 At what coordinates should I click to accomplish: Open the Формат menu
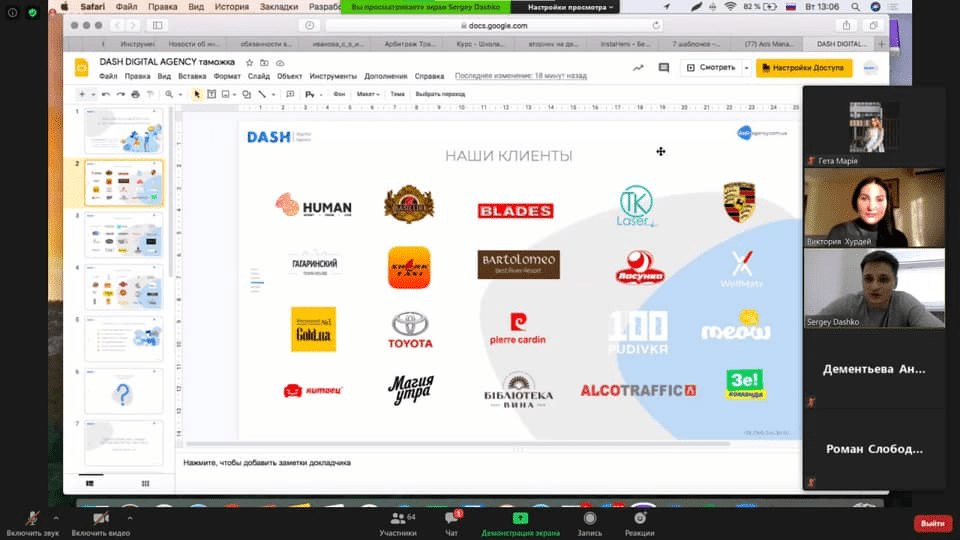227,77
